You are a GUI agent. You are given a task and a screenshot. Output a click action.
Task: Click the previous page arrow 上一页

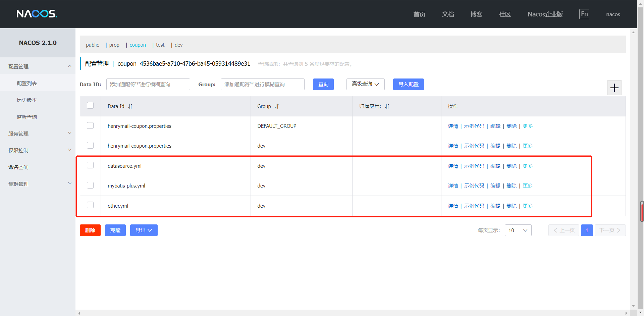click(563, 230)
